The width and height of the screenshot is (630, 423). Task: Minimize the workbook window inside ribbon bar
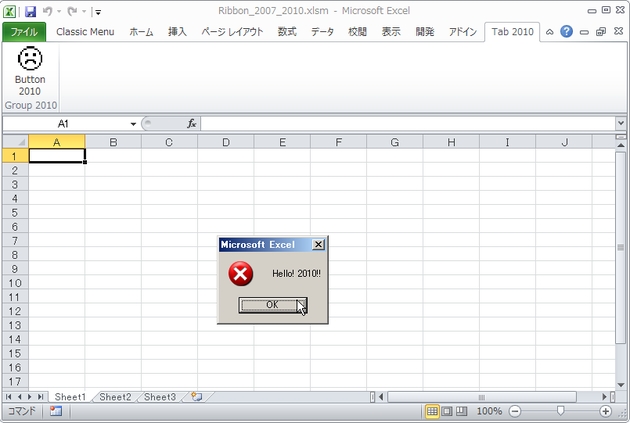tap(584, 32)
